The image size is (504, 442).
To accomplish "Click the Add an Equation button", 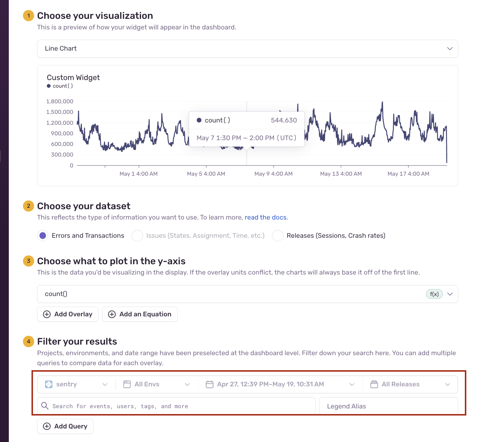I will pyautogui.click(x=140, y=314).
